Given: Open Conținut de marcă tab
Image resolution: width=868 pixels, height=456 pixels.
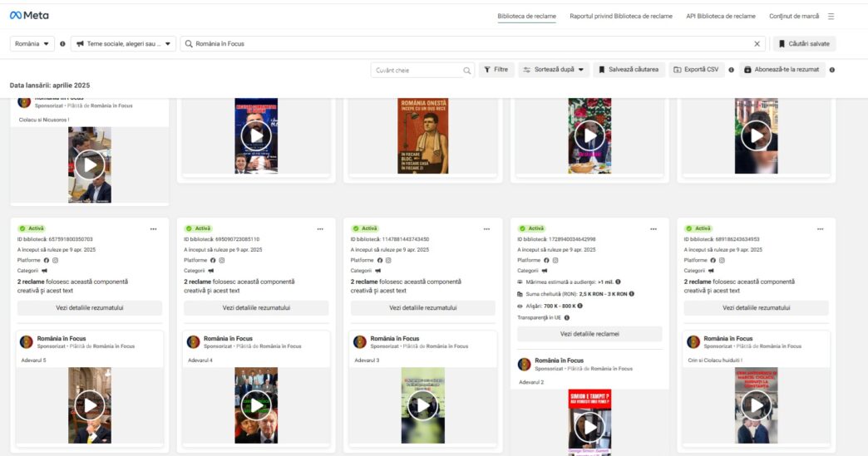Looking at the screenshot, I should (794, 17).
